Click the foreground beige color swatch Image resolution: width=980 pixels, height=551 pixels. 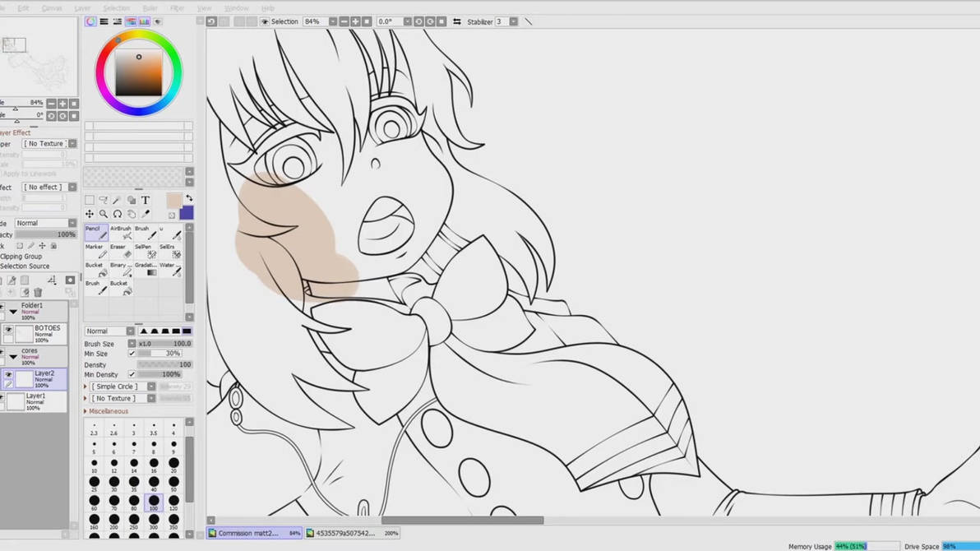pos(174,201)
